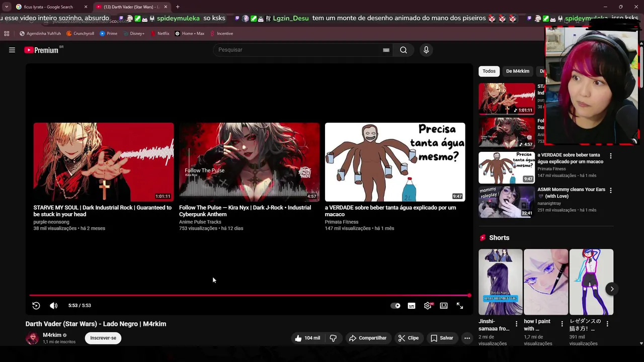Open M4rkim channel avatar
The height and width of the screenshot is (362, 644).
pyautogui.click(x=32, y=338)
